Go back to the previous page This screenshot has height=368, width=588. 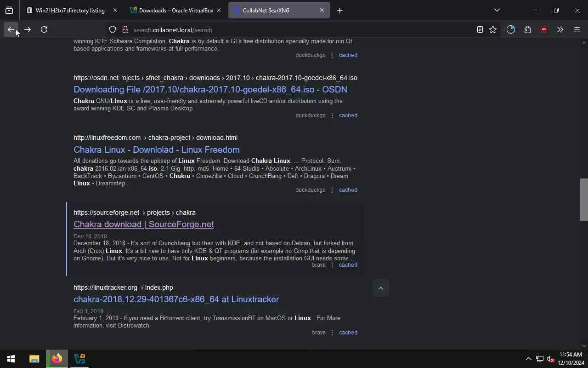11,29
